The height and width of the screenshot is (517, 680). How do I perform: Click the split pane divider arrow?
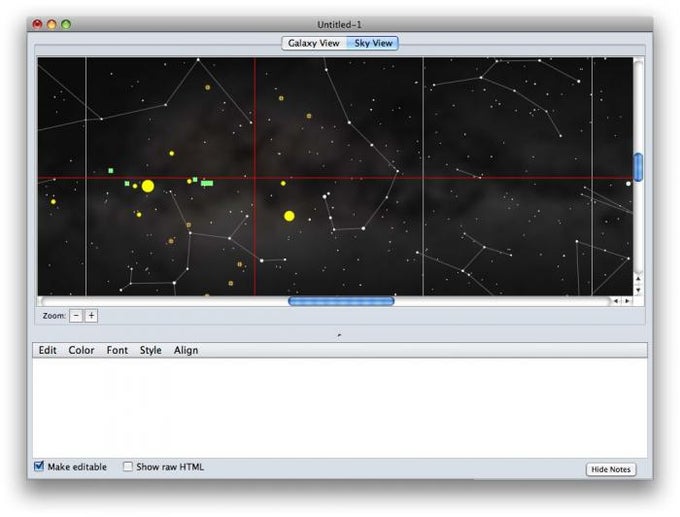click(x=339, y=335)
